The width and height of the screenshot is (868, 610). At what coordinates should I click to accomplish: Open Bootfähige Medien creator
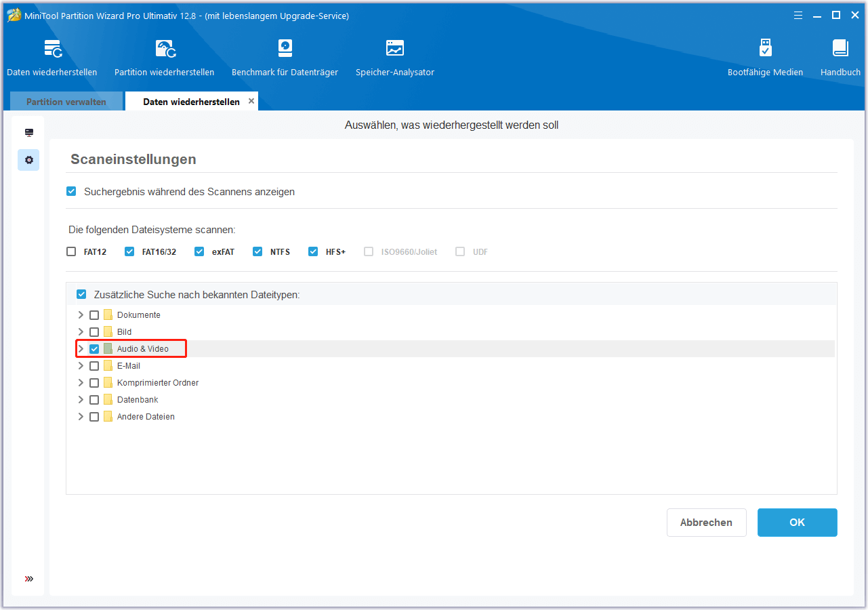765,58
